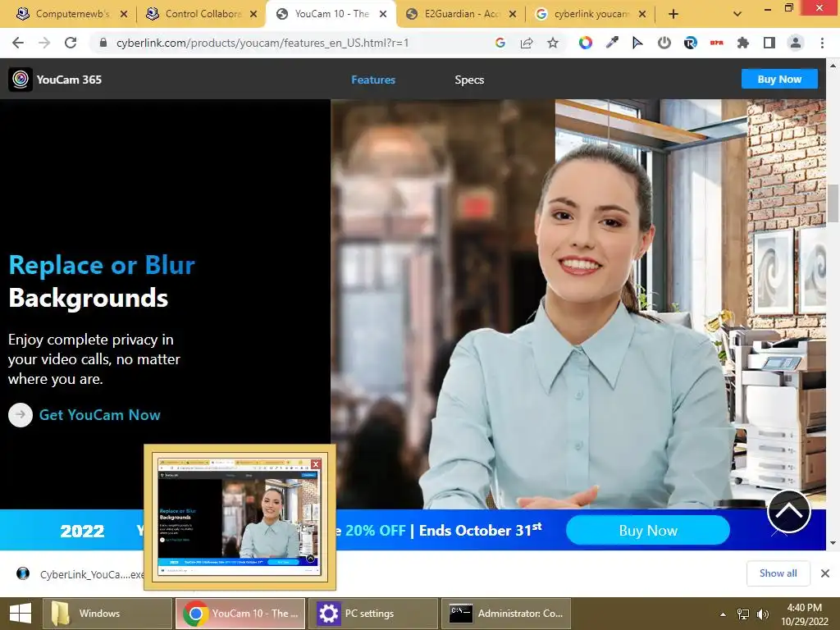Close the taskbar preview thumbnail
Viewport: 840px width, 630px height.
pyautogui.click(x=316, y=464)
